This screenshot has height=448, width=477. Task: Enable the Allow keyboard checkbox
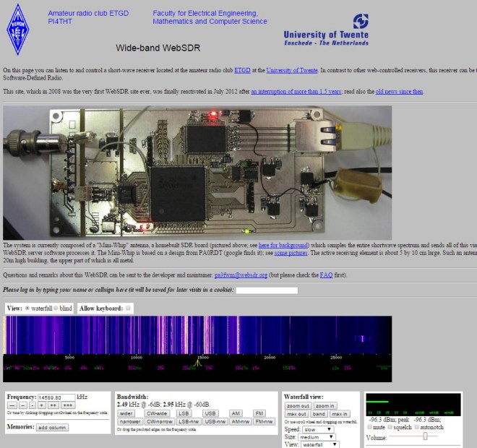(129, 308)
